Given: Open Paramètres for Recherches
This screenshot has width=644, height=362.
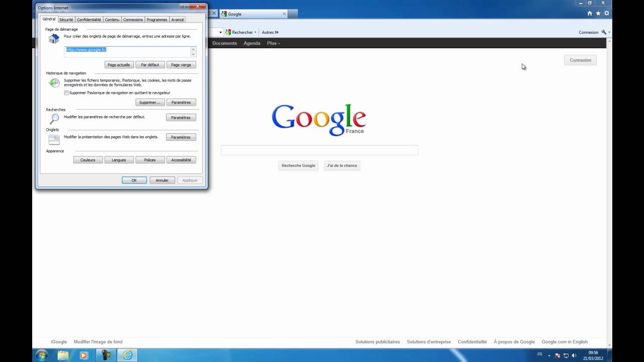Looking at the screenshot, I should coord(181,118).
